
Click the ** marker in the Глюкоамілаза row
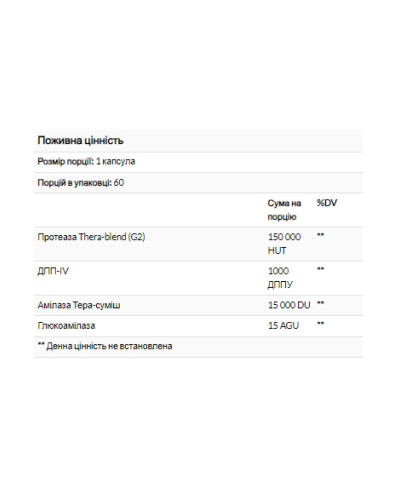pyautogui.click(x=320, y=324)
